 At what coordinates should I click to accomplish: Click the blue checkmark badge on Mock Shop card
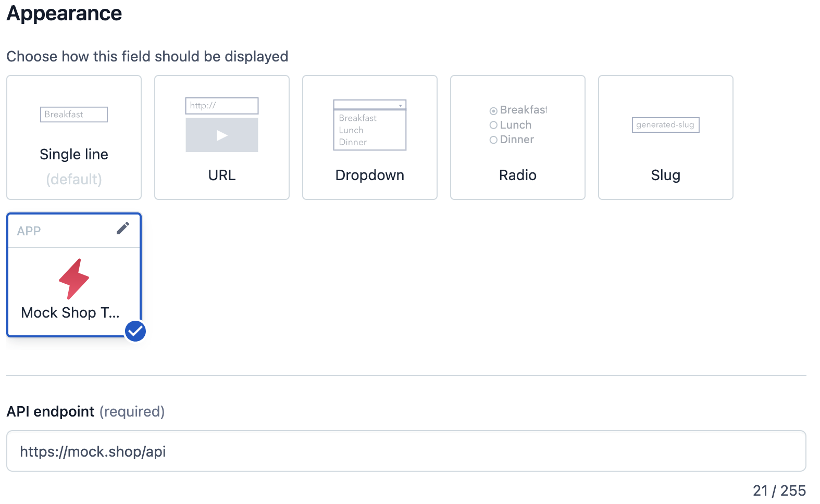point(135,331)
